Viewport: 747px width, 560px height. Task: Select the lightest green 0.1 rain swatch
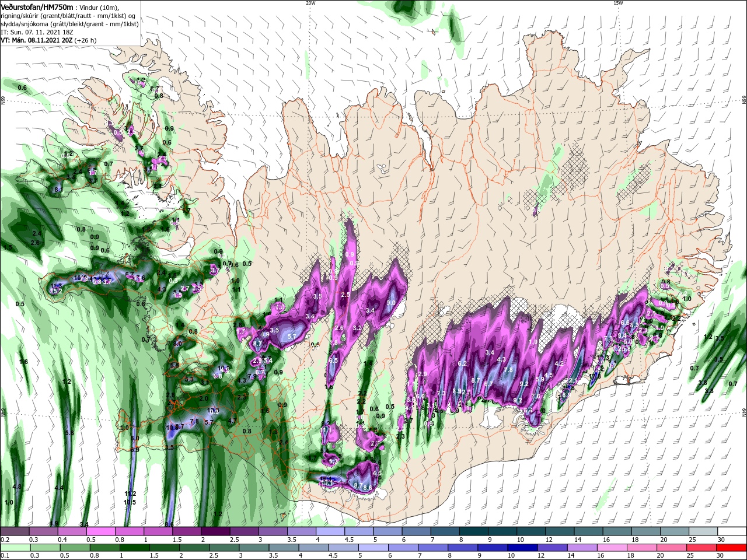(15, 548)
